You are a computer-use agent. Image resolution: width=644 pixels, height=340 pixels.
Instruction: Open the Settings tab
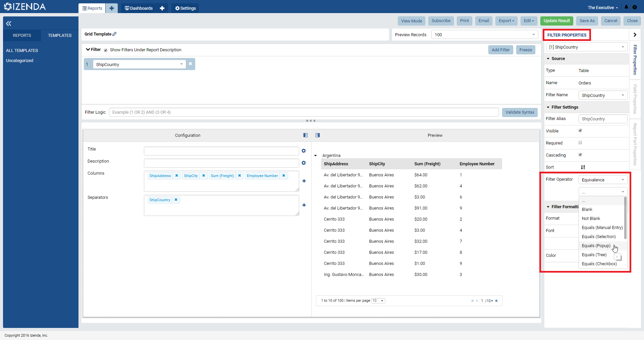pos(185,8)
